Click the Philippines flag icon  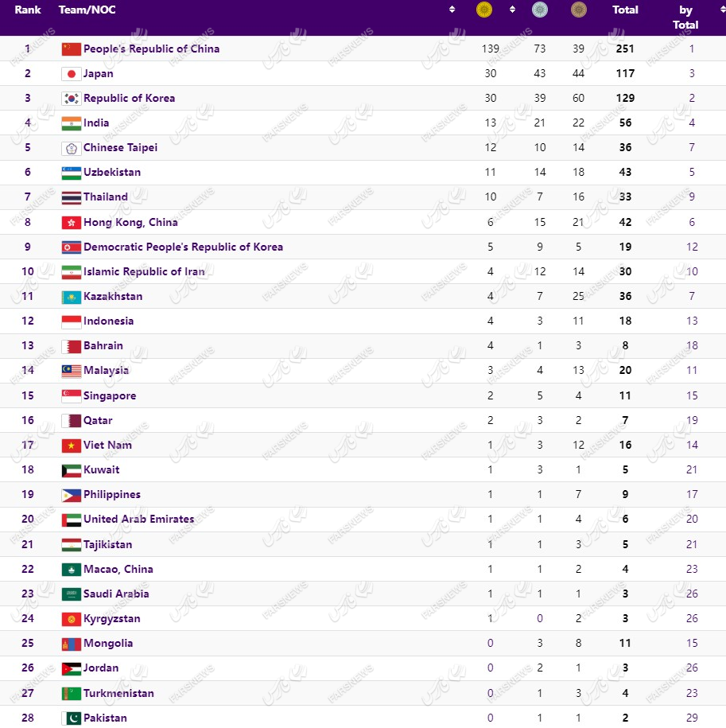point(72,495)
